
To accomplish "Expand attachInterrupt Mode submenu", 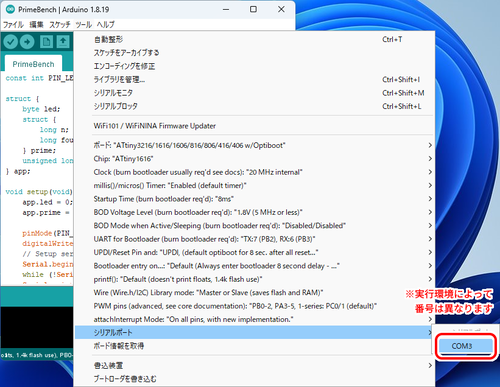I will 254,319.
